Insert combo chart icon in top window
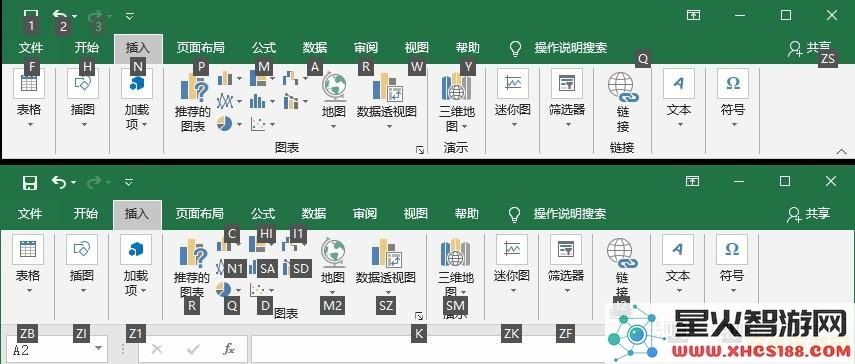 [290, 101]
